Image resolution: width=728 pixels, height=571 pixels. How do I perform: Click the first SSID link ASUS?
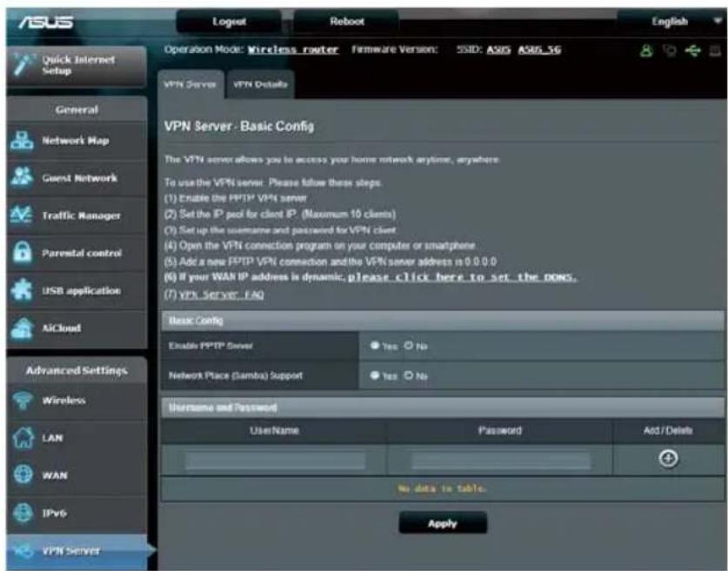pyautogui.click(x=498, y=50)
